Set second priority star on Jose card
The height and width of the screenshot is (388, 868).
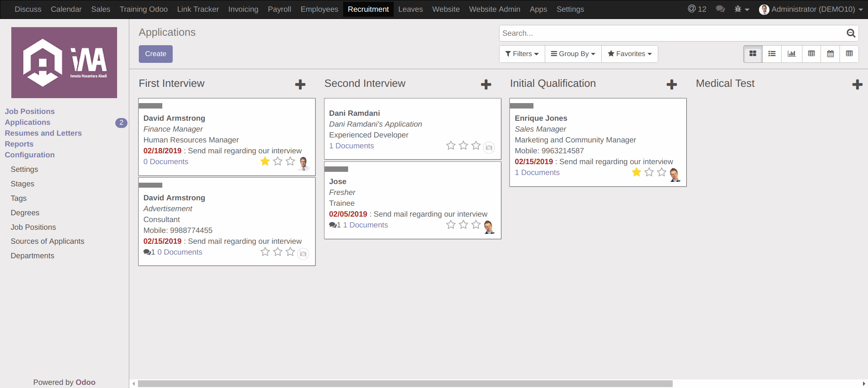click(x=463, y=225)
